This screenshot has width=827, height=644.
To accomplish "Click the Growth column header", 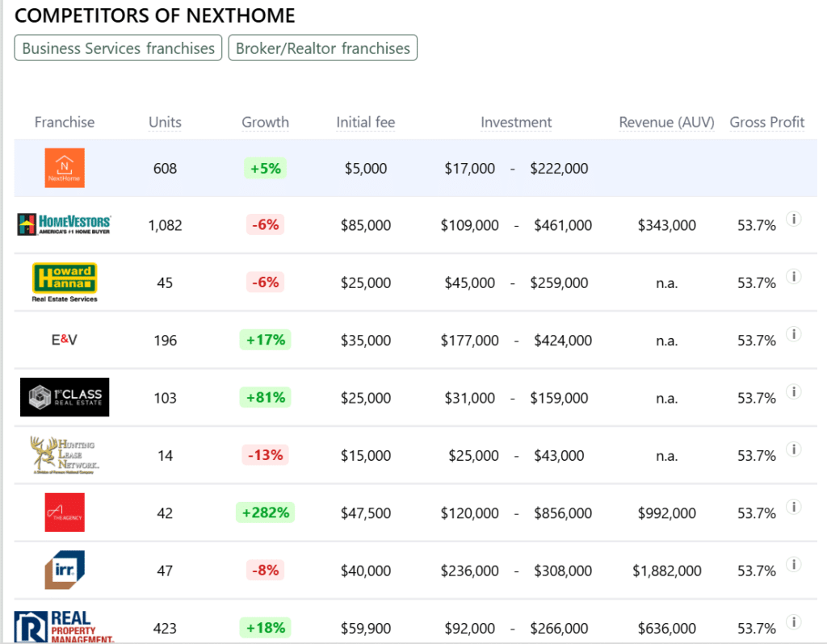I will (x=265, y=123).
